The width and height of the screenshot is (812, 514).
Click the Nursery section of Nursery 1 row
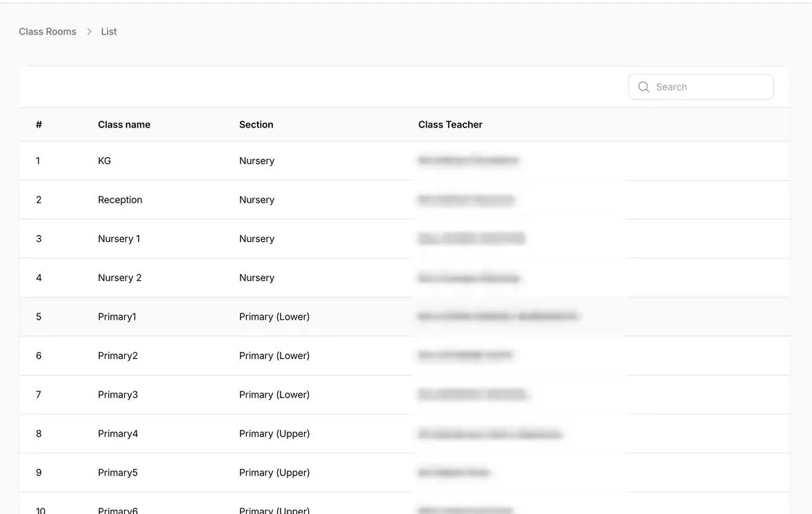click(257, 238)
